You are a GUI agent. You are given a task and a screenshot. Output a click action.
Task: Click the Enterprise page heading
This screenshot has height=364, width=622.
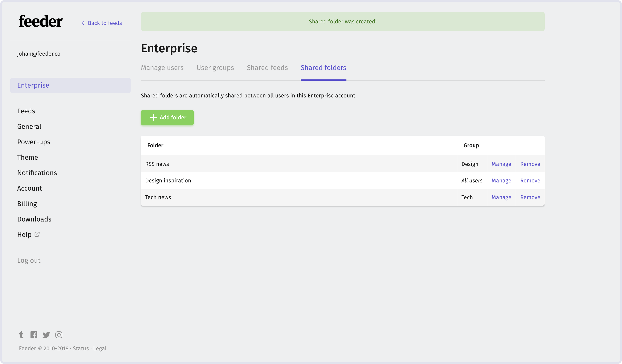[169, 48]
